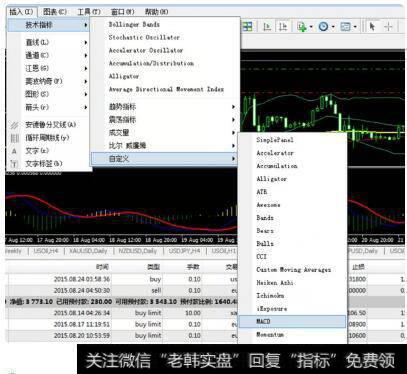Open the 窗口 (Window) menu

click(122, 12)
